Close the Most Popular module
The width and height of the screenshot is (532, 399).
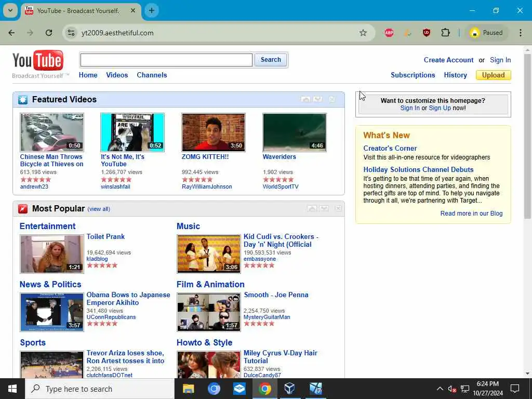(x=338, y=208)
